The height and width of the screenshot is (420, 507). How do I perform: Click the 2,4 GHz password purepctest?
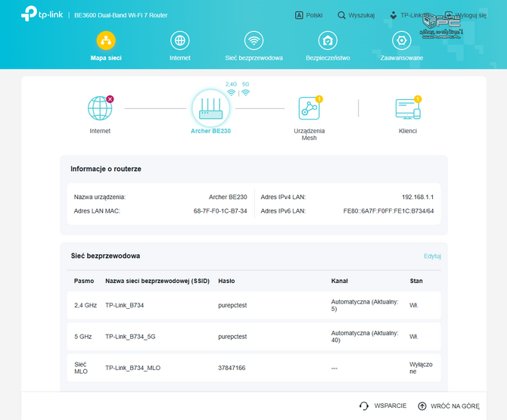click(x=232, y=305)
